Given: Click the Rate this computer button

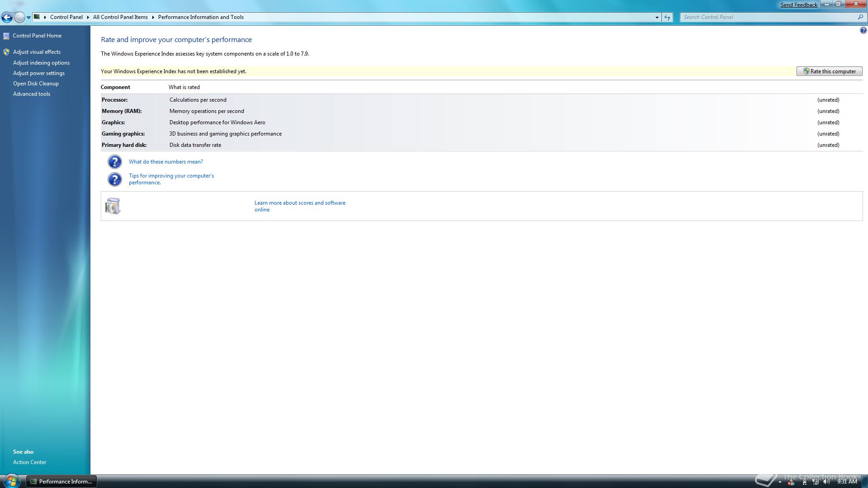Looking at the screenshot, I should (829, 71).
